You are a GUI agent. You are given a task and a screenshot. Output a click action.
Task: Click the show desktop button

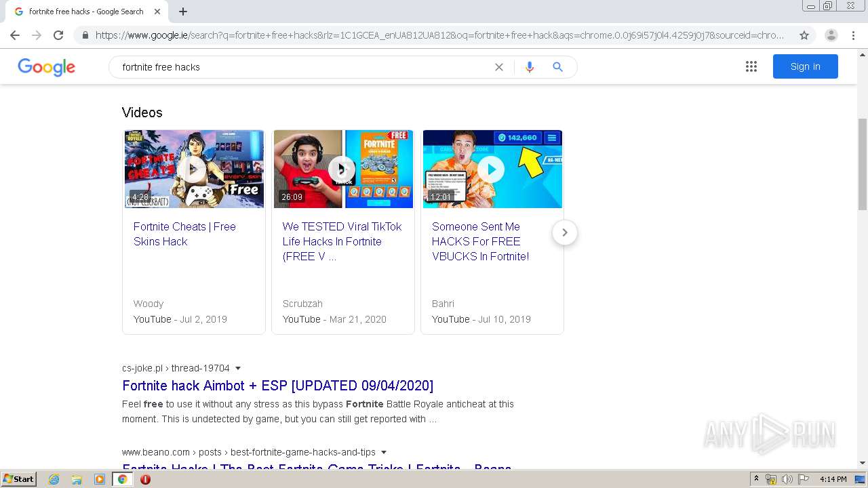pyautogui.click(x=861, y=479)
